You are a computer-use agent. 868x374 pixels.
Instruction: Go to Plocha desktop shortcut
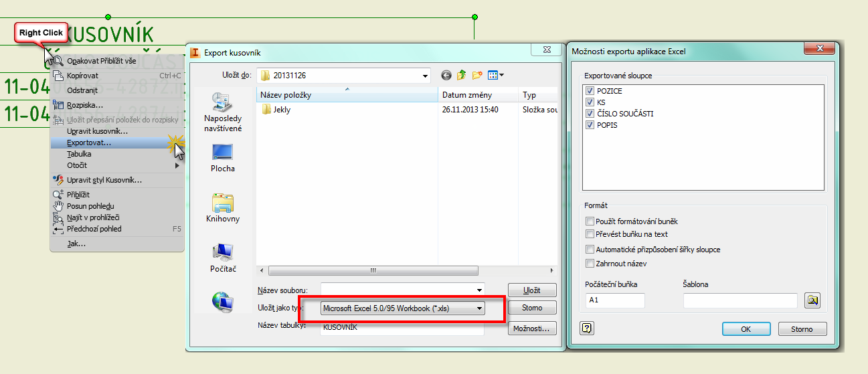pos(223,159)
